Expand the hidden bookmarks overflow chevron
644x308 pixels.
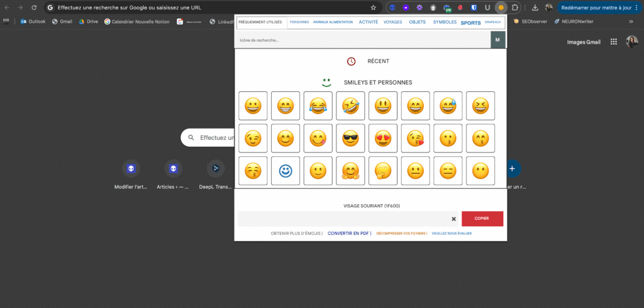(x=631, y=21)
